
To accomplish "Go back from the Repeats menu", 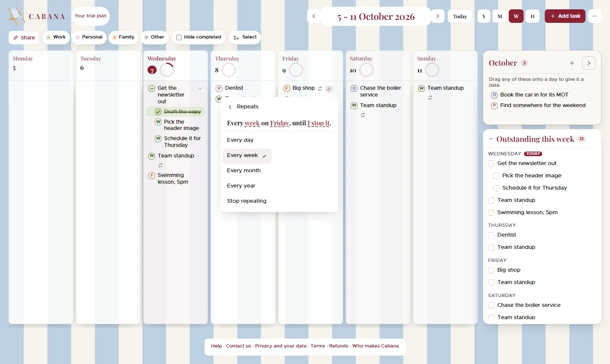I will (x=230, y=107).
